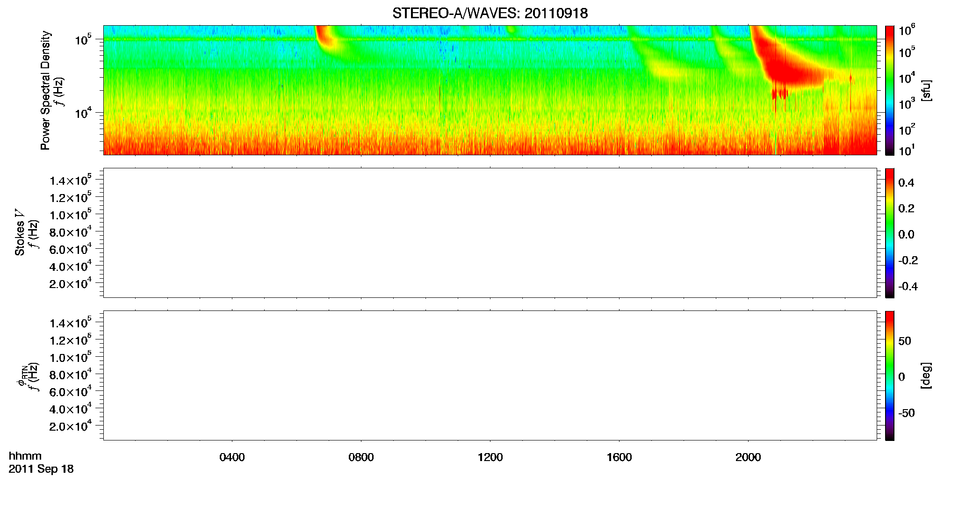
Task: Click the power spectral density color bar
Action: pos(890,90)
